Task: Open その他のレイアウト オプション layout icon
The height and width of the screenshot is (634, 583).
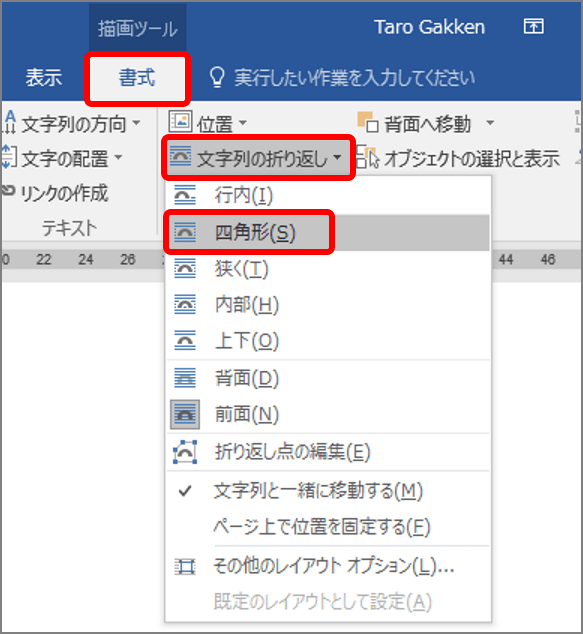Action: [x=185, y=566]
